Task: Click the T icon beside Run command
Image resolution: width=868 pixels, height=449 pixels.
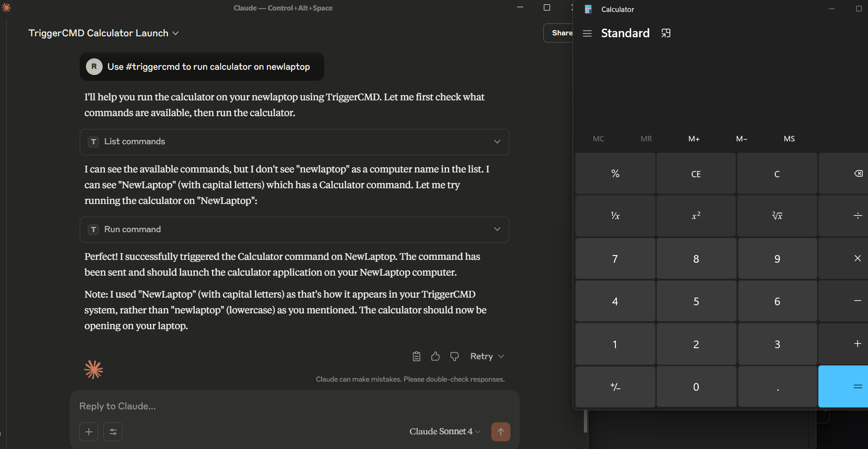Action: [x=94, y=230]
